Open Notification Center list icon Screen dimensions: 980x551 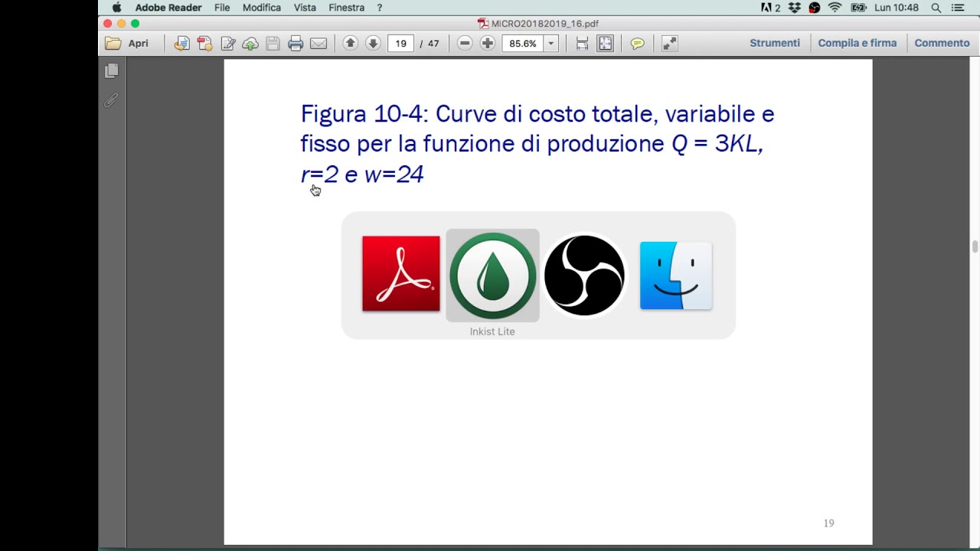[958, 8]
